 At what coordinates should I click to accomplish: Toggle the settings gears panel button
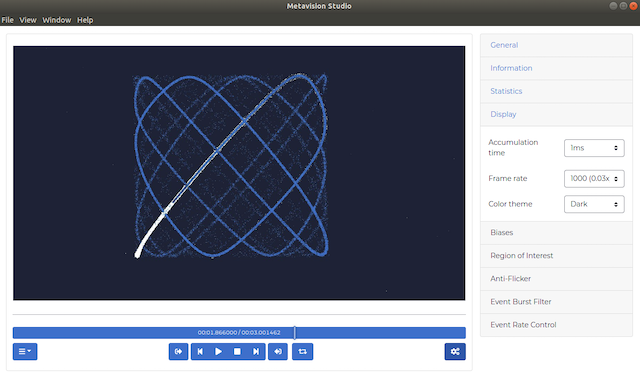pos(455,351)
